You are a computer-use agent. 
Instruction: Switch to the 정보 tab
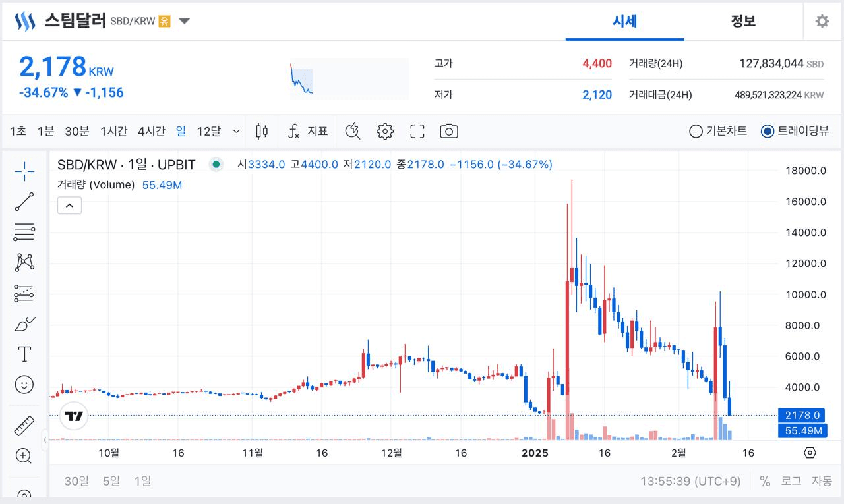(x=743, y=21)
